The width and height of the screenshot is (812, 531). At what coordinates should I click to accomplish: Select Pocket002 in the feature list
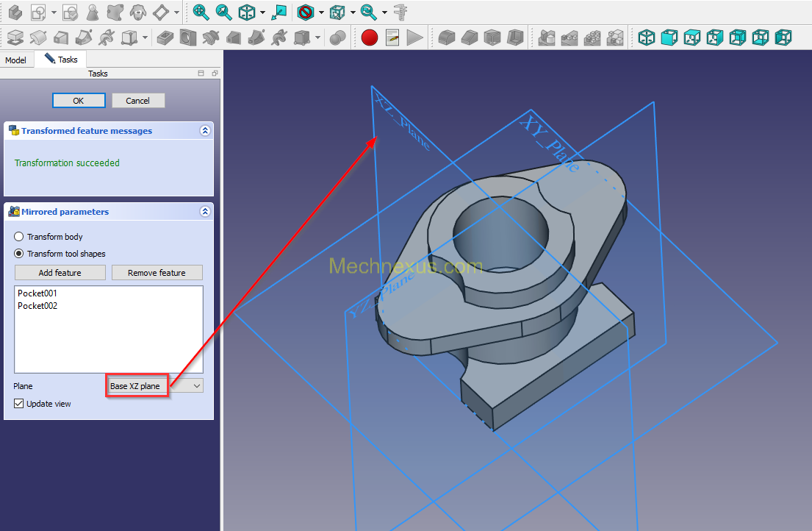37,306
